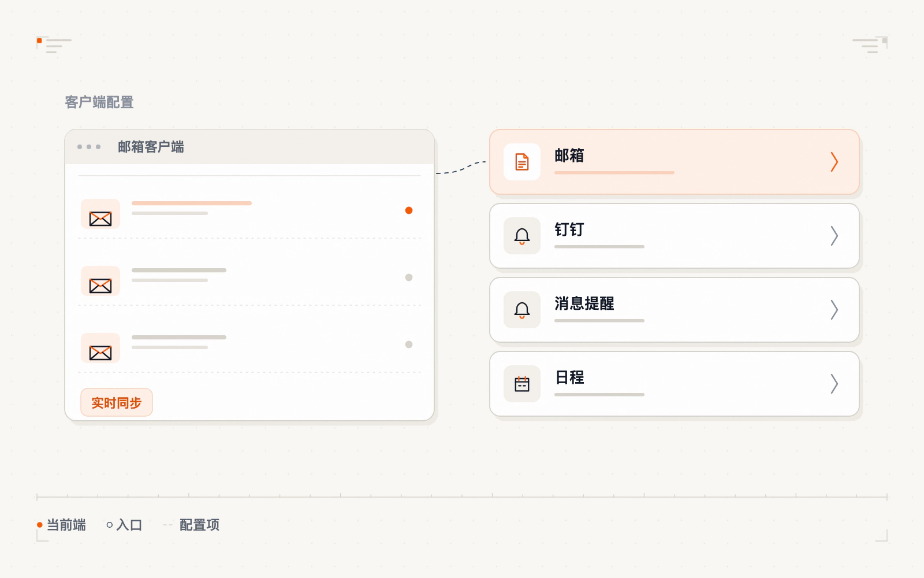Screen dimensions: 924x578
Task: Click the 入口 legend entry
Action: 124,525
